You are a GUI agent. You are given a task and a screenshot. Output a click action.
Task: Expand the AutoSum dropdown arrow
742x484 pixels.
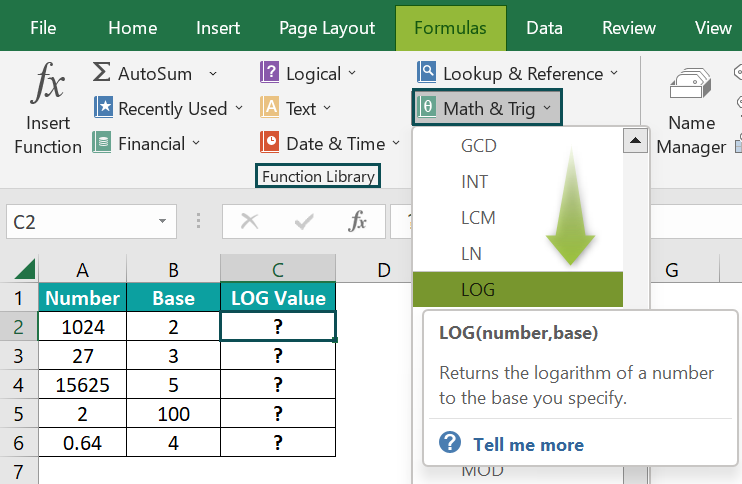pos(213,73)
